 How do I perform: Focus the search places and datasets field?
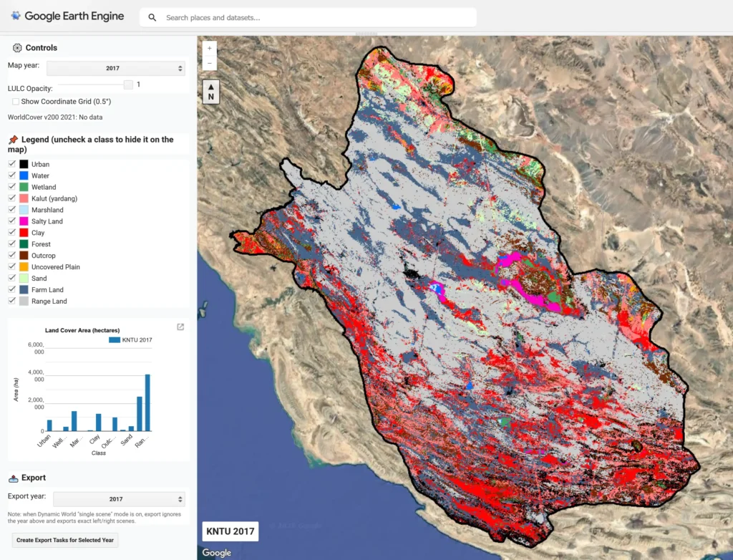point(309,18)
